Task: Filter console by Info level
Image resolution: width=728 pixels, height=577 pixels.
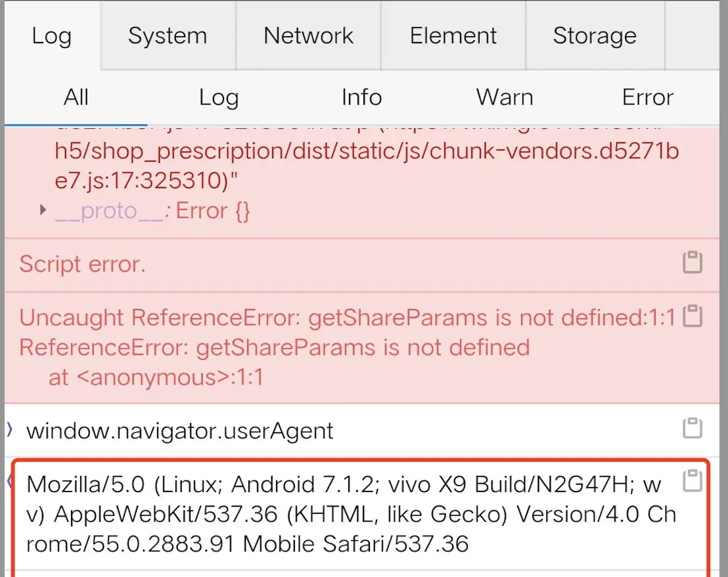Action: (x=361, y=98)
